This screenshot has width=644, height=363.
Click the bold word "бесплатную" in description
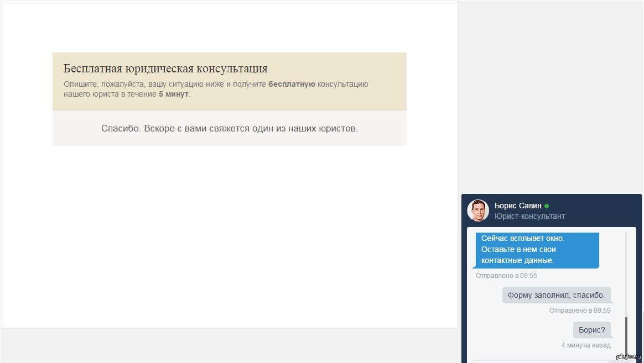(292, 84)
